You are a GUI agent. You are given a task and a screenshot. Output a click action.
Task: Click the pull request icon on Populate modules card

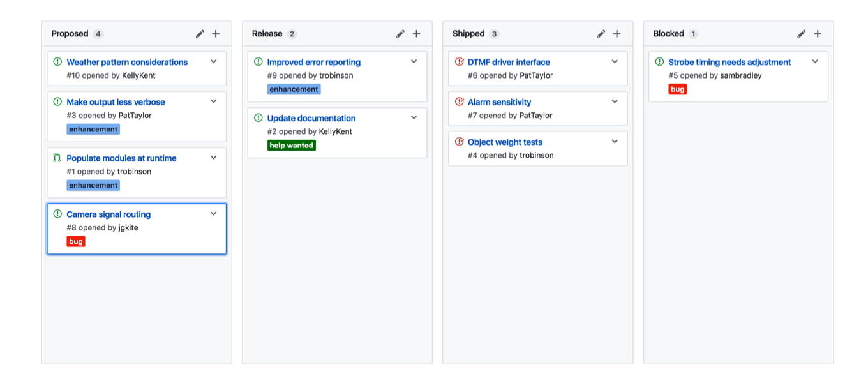click(x=57, y=158)
